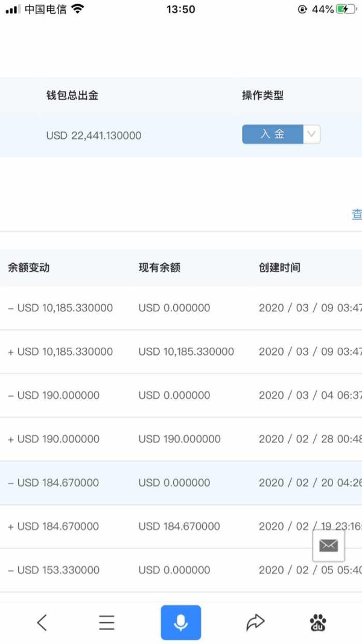362x644 pixels.
Task: Sort by 余额变动 column header
Action: [29, 268]
